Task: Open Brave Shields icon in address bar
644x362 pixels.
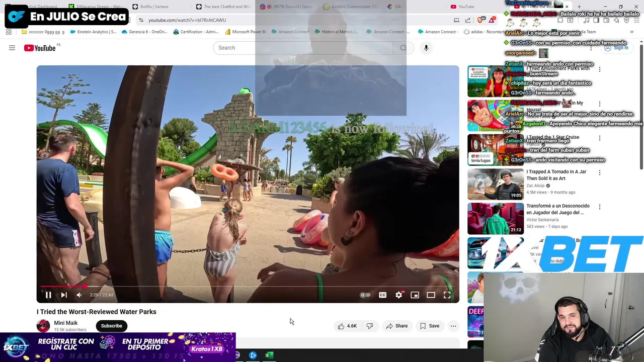Action: click(480, 20)
